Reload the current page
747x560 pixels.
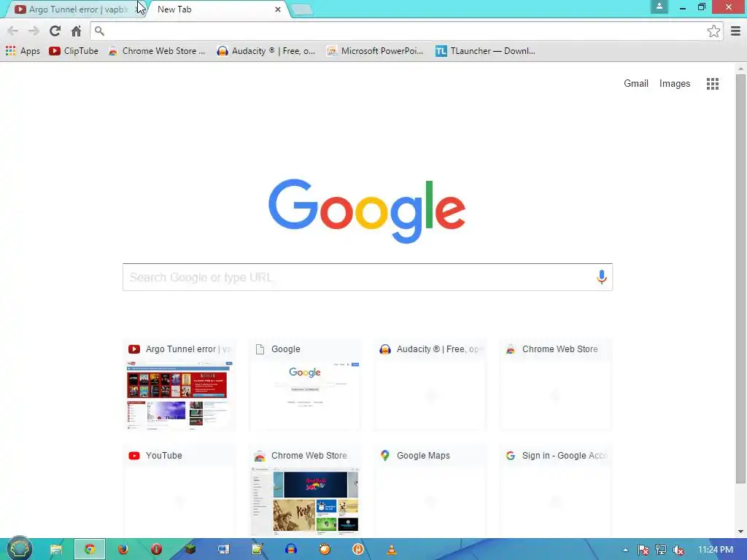click(x=55, y=31)
